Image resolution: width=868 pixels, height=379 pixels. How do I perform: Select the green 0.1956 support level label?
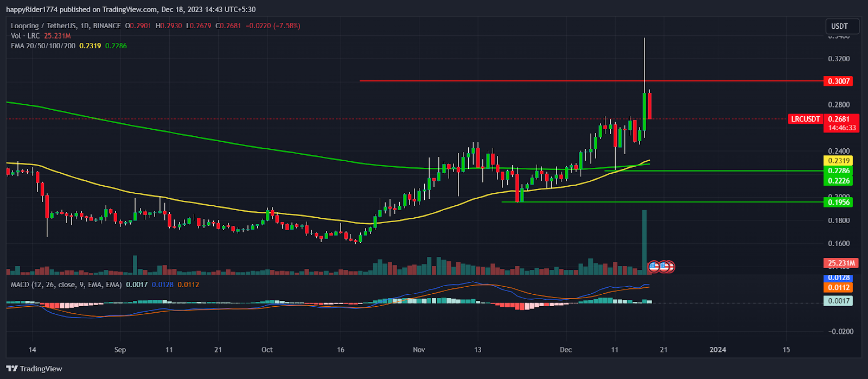click(839, 202)
